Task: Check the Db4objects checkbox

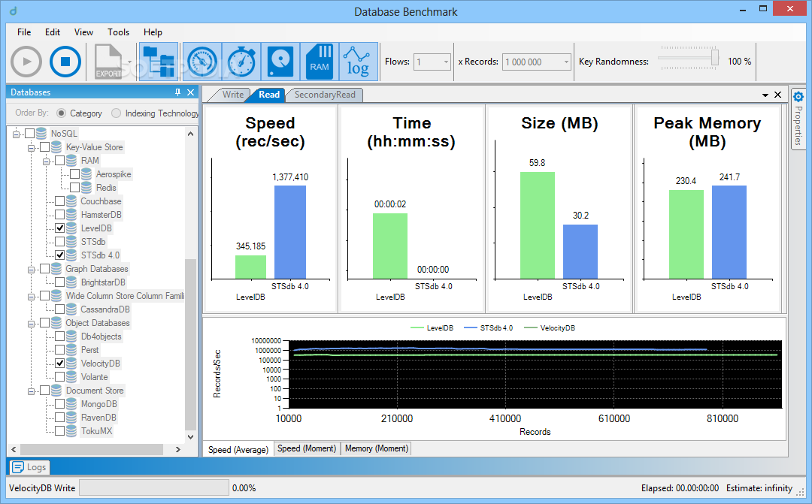Action: point(60,337)
